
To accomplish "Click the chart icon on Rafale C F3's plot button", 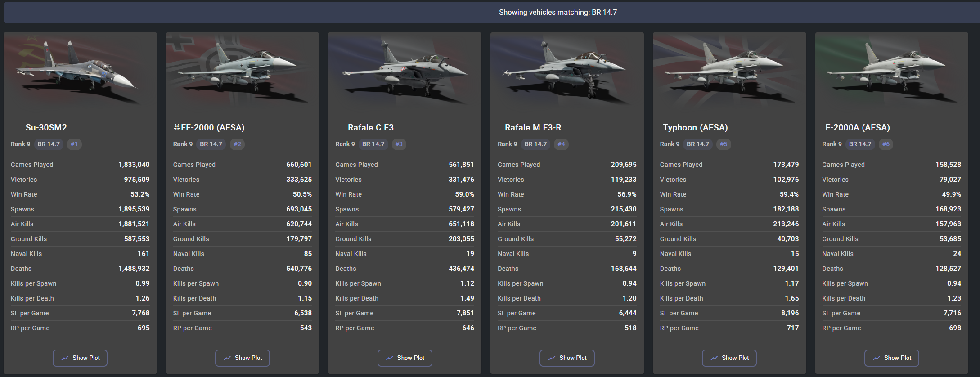I will (389, 358).
